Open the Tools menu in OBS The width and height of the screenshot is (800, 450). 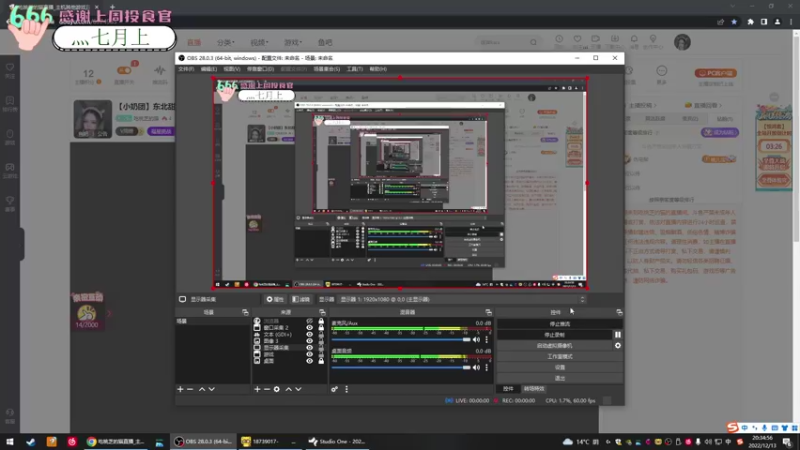(355, 69)
